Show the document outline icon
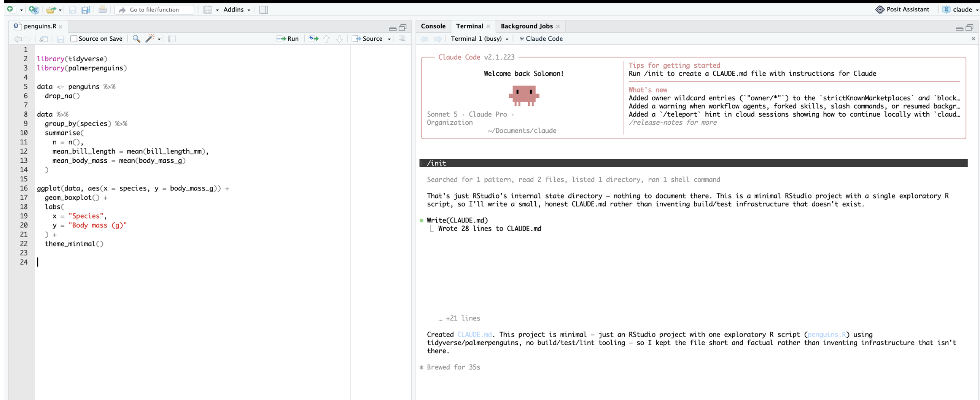This screenshot has height=400, width=980. point(402,38)
